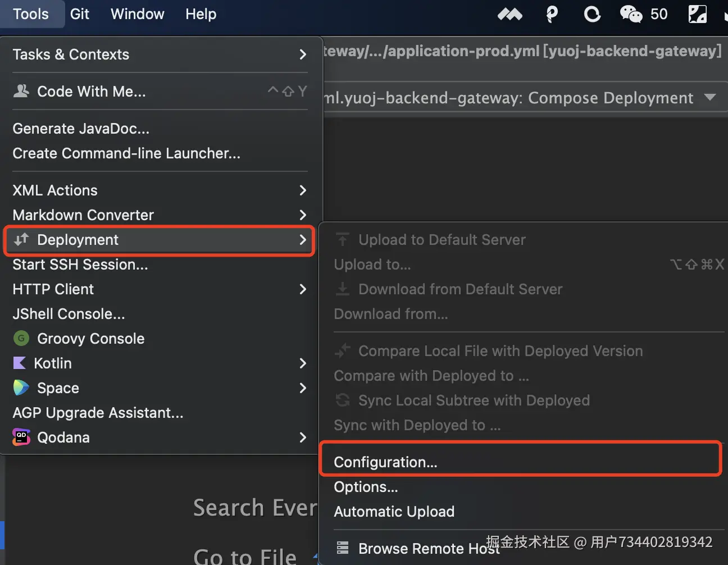The image size is (728, 565).
Task: Expand the HTTP Client chevron
Action: click(303, 289)
